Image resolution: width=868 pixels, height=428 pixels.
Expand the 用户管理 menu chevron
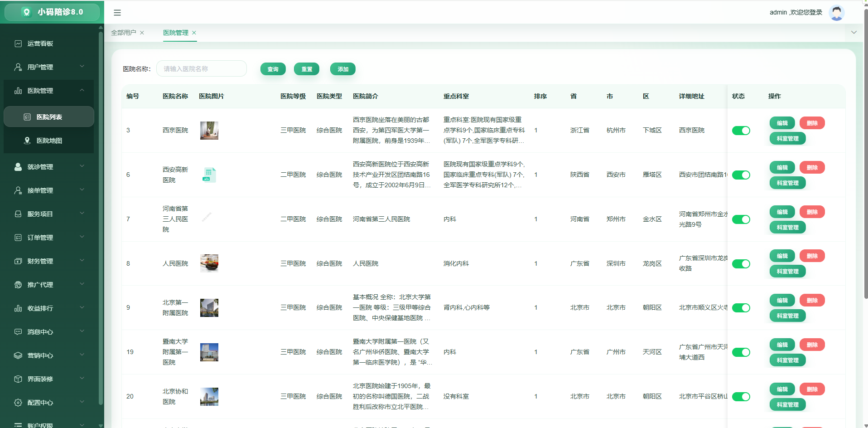(x=82, y=67)
